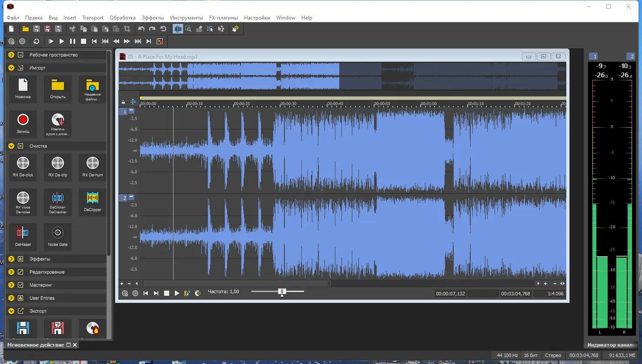Click the What's This help pointer icon
Viewport: 642px width, 364px height.
coord(235,29)
